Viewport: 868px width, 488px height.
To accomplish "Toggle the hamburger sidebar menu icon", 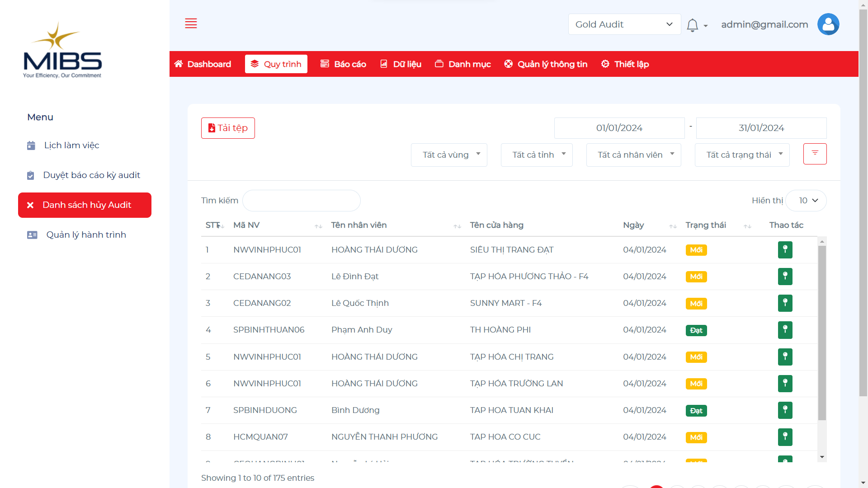I will click(191, 23).
